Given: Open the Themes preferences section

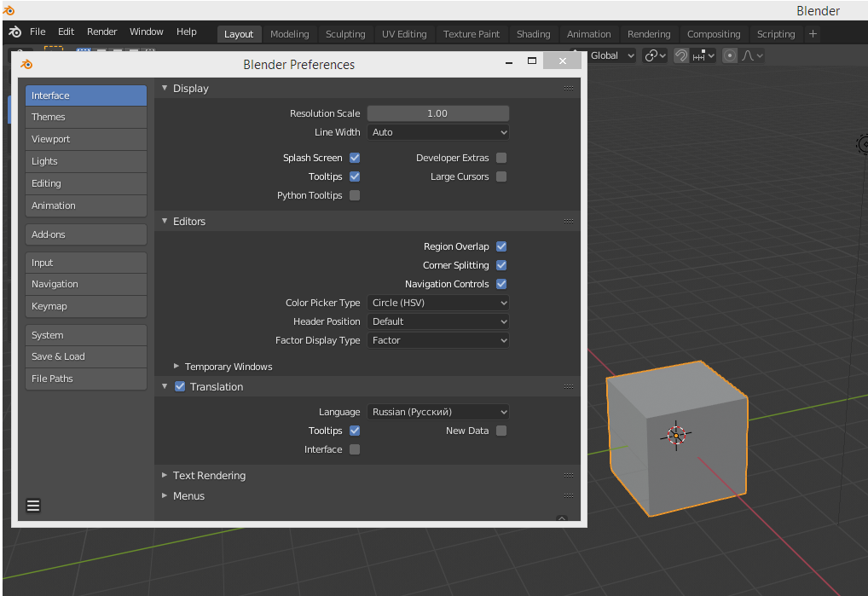Looking at the screenshot, I should (x=86, y=118).
